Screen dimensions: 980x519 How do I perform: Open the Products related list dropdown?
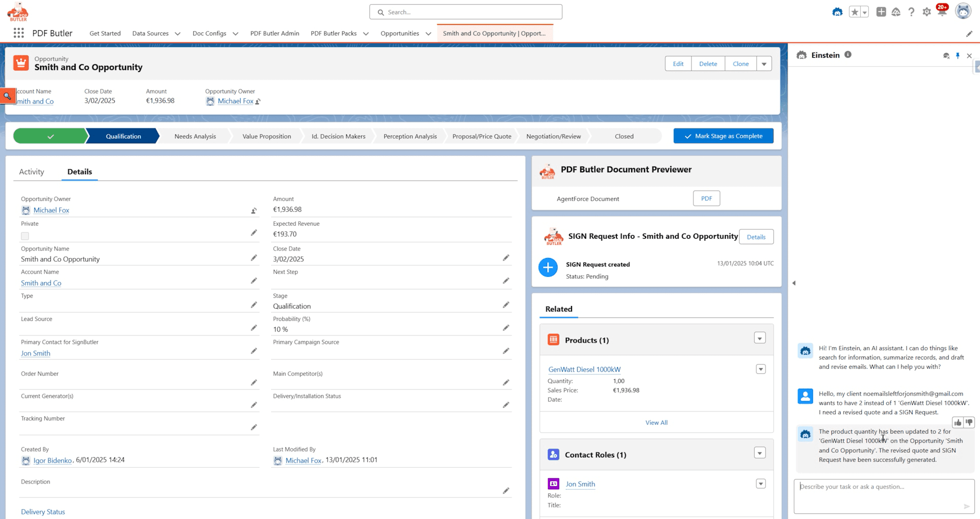click(x=760, y=338)
